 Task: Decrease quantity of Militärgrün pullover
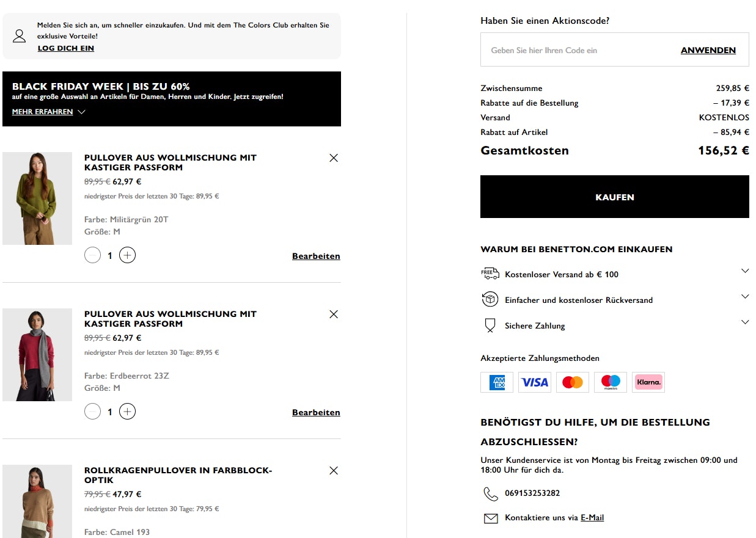[92, 255]
